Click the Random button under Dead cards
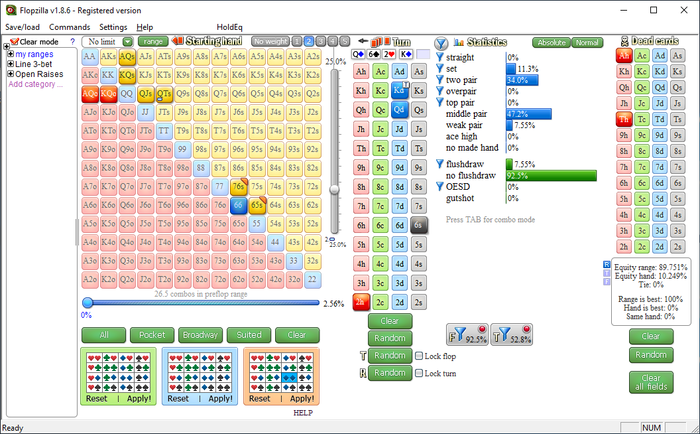This screenshot has height=434, width=700. point(651,355)
